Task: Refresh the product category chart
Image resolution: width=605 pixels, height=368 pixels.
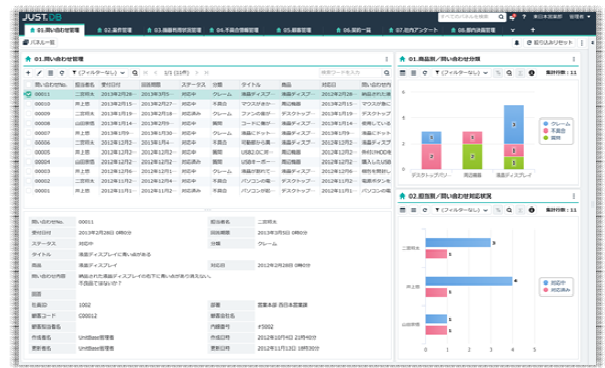Action: [x=425, y=73]
